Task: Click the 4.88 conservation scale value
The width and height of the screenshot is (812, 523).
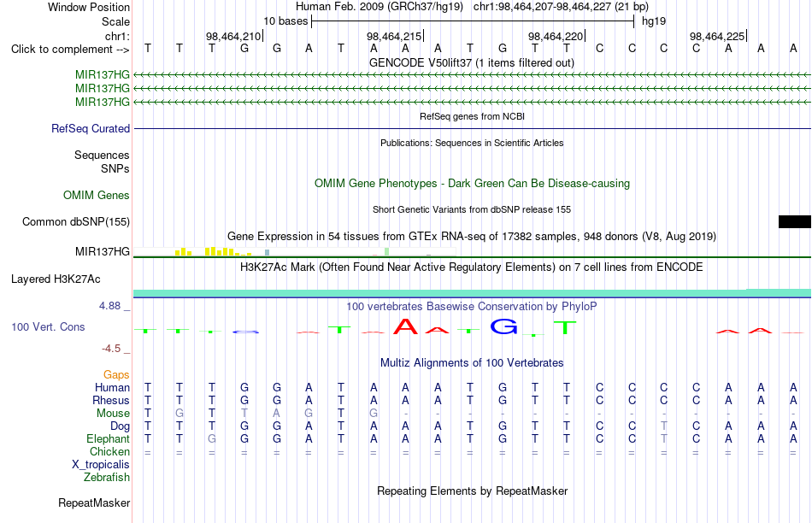Action: coord(109,306)
